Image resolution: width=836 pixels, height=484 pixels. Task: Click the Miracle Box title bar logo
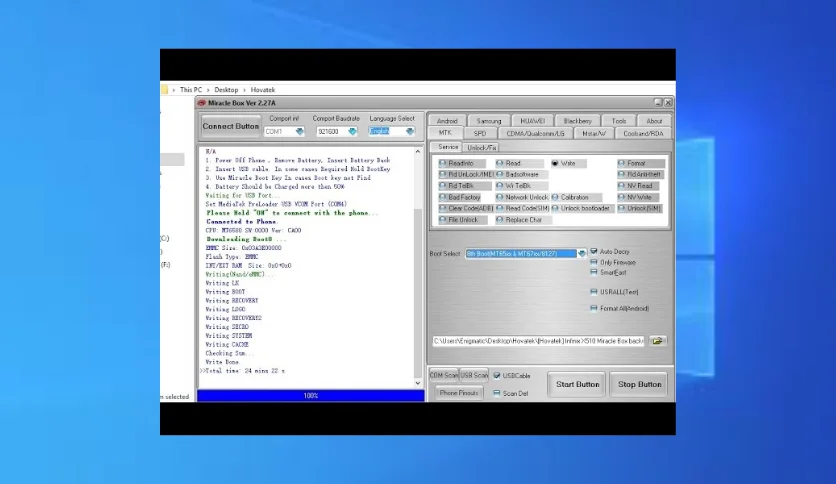tap(202, 103)
